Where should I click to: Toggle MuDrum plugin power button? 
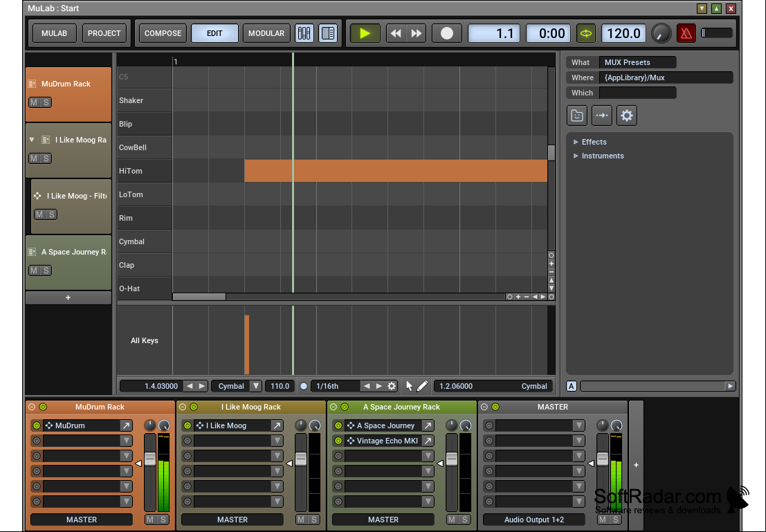(37, 425)
